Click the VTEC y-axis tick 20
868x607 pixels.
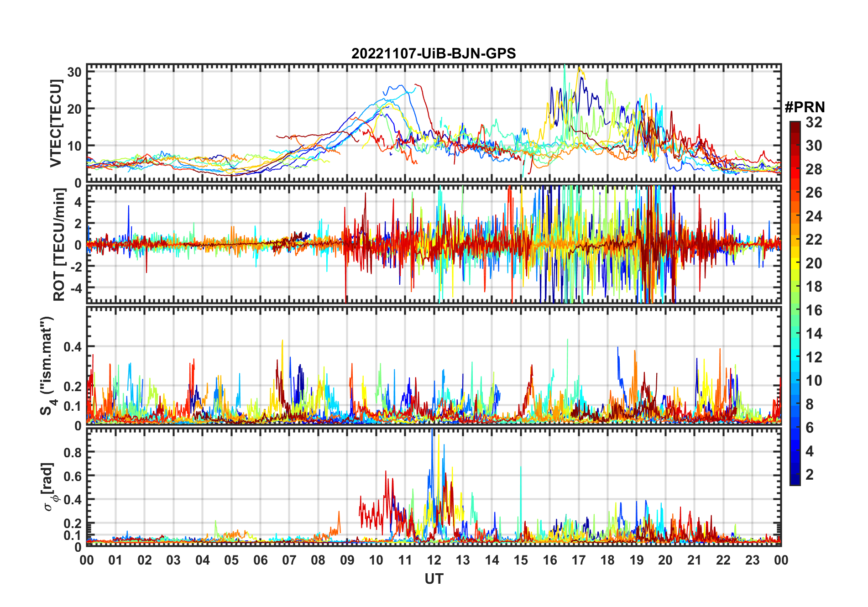point(74,109)
